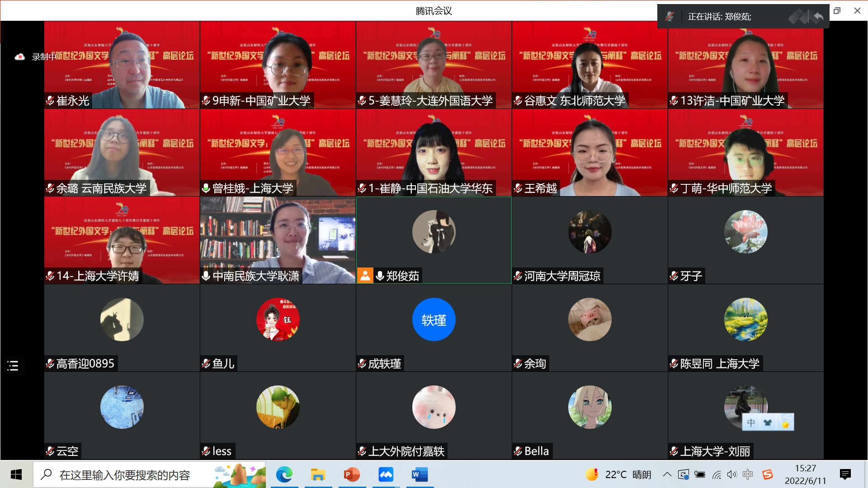
Task: Click the return arrow in floating bar
Action: [818, 17]
